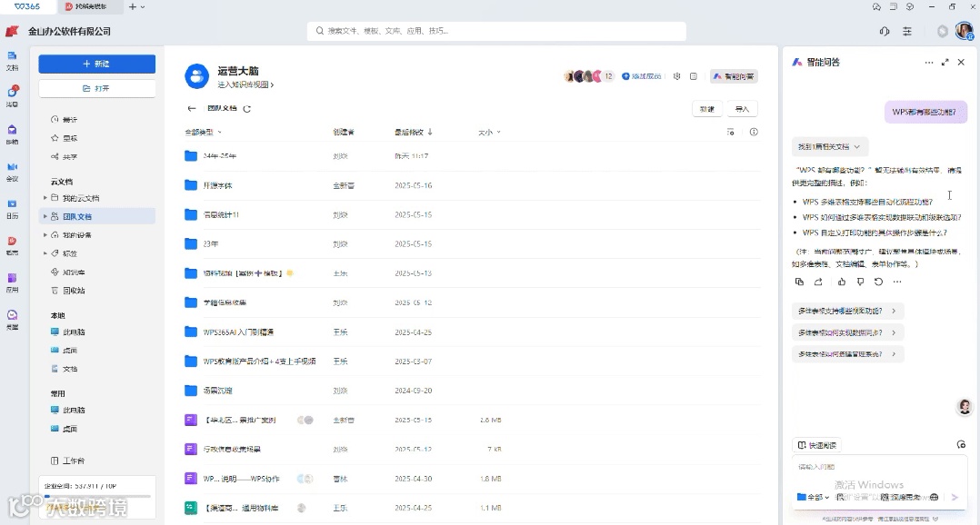Click the blue 新建 button
Screen dimensions: 980x525
click(x=97, y=64)
